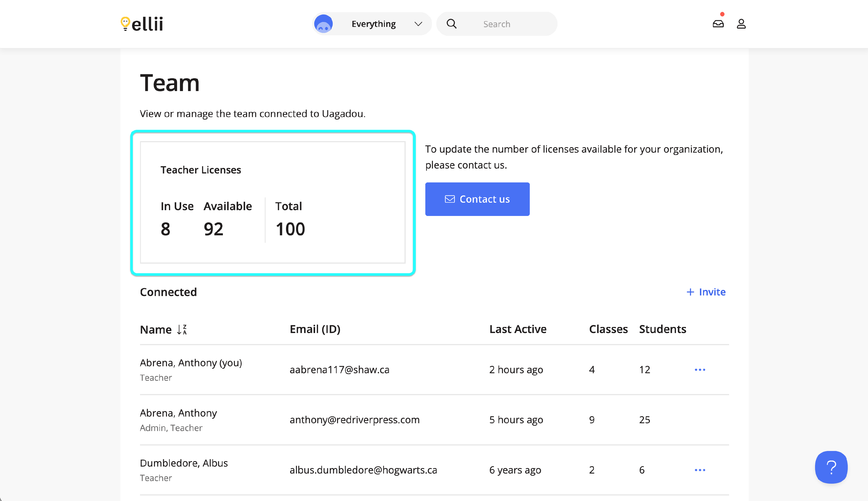
Task: Open the three-dot menu for Anthony Abrena (you)
Action: click(700, 369)
